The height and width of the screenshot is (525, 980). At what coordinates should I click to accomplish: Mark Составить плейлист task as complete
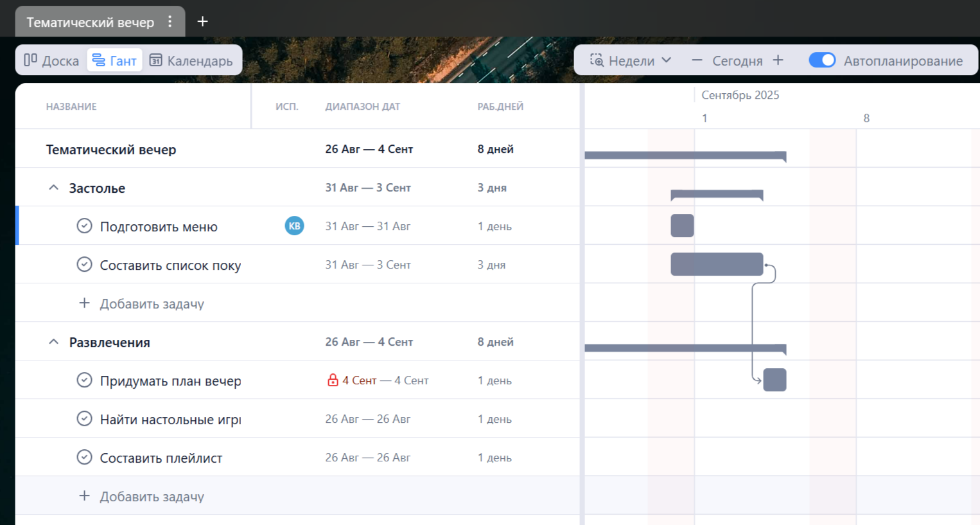[84, 458]
